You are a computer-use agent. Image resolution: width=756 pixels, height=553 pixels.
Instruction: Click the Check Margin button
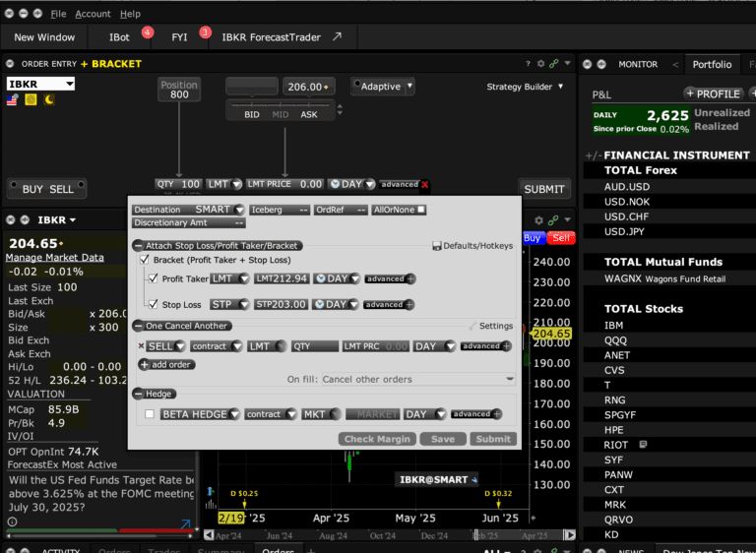pos(378,439)
